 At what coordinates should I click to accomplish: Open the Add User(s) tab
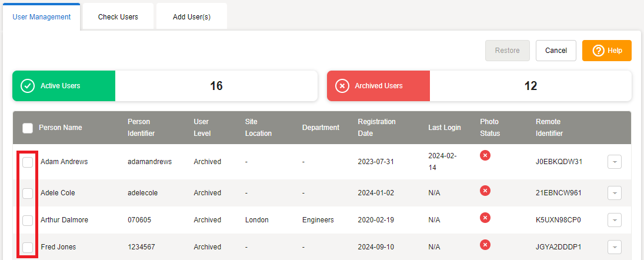(192, 17)
